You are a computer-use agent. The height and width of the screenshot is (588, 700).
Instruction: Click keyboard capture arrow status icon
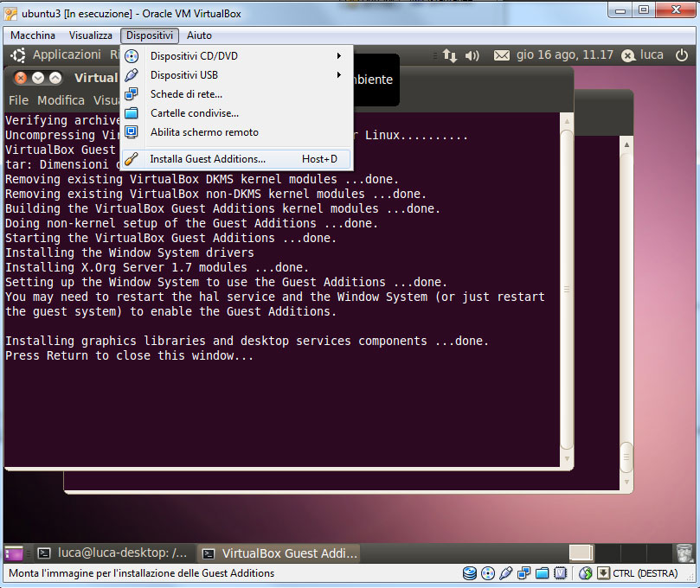point(603,573)
